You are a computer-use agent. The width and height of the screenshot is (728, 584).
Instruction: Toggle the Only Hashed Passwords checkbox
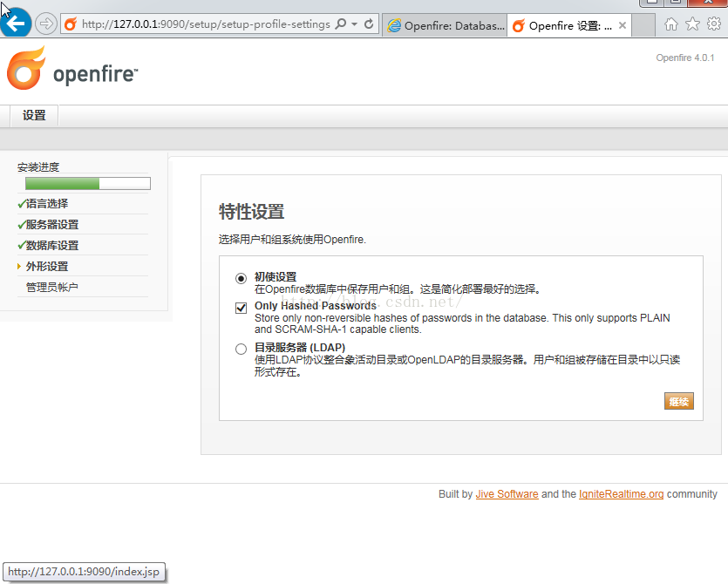[241, 308]
